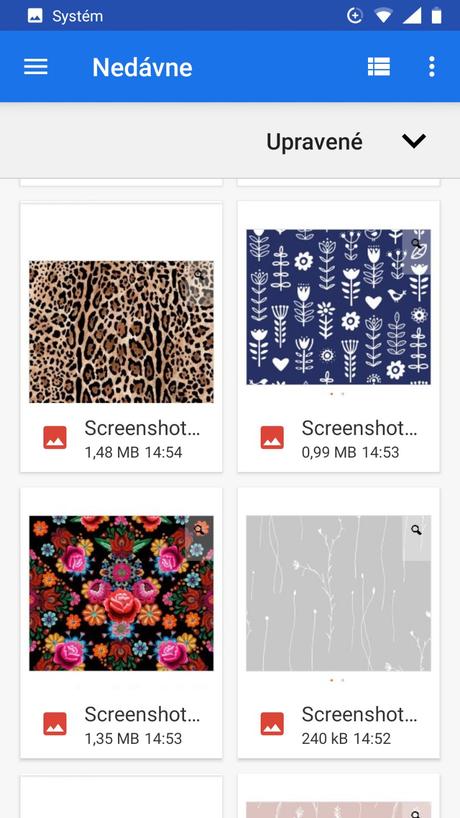
Task: Tap the image file icon for 0,99 MB screenshot
Action: click(x=272, y=437)
